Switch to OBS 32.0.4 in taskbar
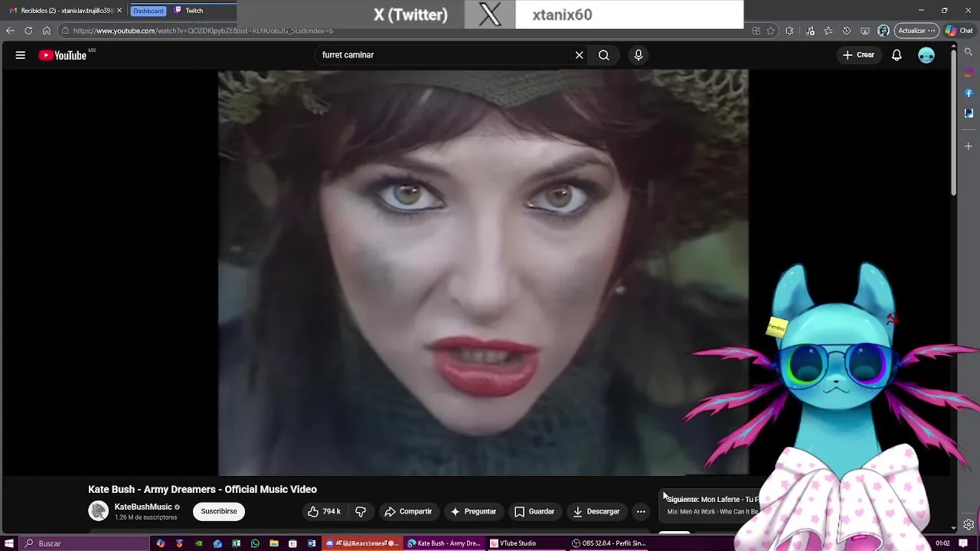This screenshot has height=551, width=980. (609, 543)
